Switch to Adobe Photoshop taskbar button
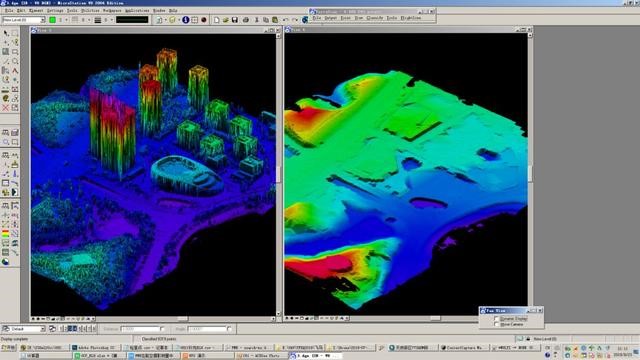Image resolution: width=640 pixels, height=360 pixels. tap(94, 347)
